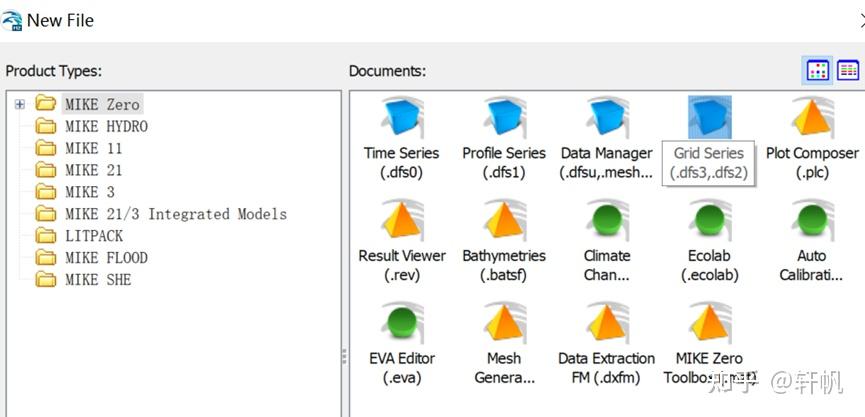Screen dimensions: 865x417
Task: Pick the Plot Composer (.plc) icon
Action: [x=812, y=118]
